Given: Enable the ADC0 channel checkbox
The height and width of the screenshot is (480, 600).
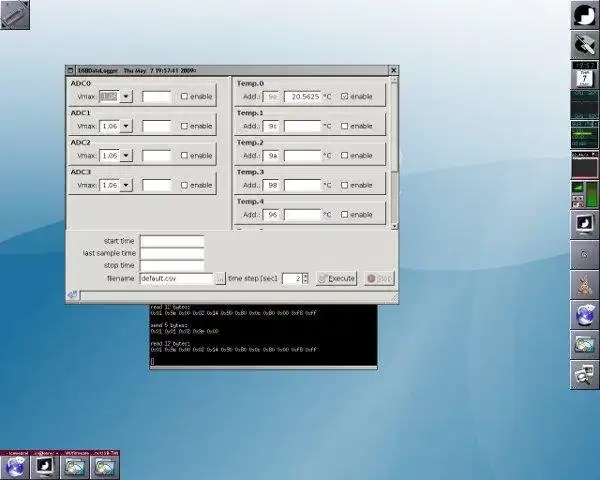Looking at the screenshot, I should coord(184,96).
